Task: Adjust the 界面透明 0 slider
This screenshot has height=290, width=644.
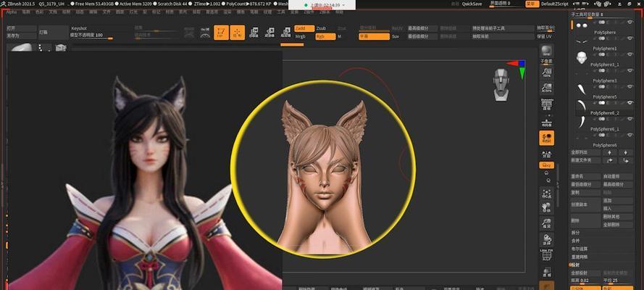Action: tap(506, 4)
